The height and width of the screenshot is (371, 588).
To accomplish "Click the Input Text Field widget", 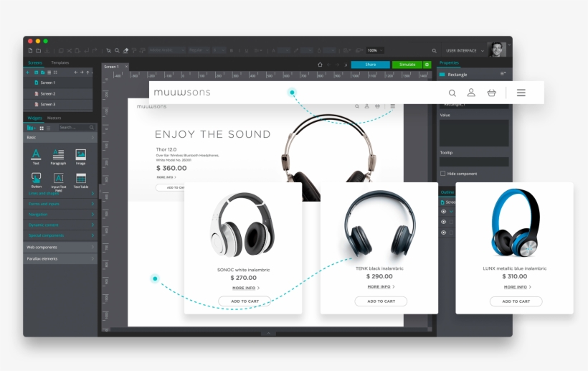I will point(58,178).
